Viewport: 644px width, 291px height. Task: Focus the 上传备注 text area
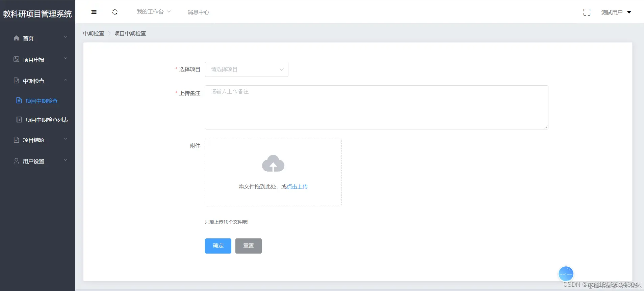(x=377, y=107)
